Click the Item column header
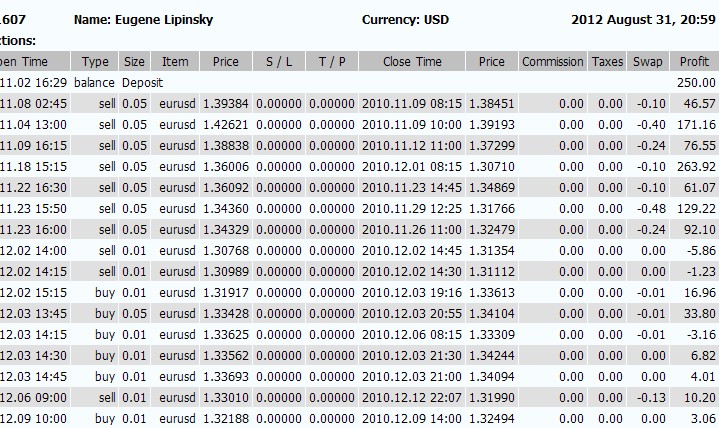 (x=175, y=61)
